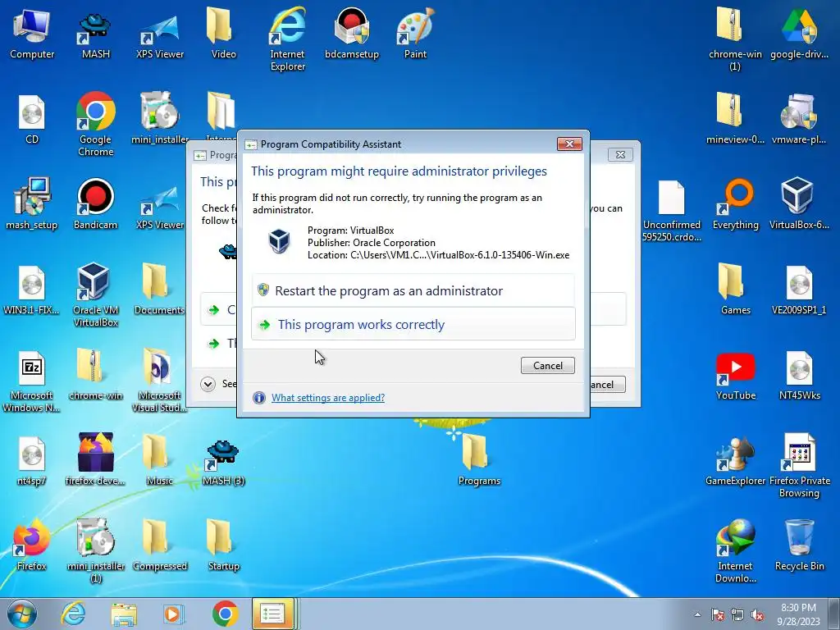Select the MASH (3) shortcut icon
840x630 pixels.
(x=223, y=463)
